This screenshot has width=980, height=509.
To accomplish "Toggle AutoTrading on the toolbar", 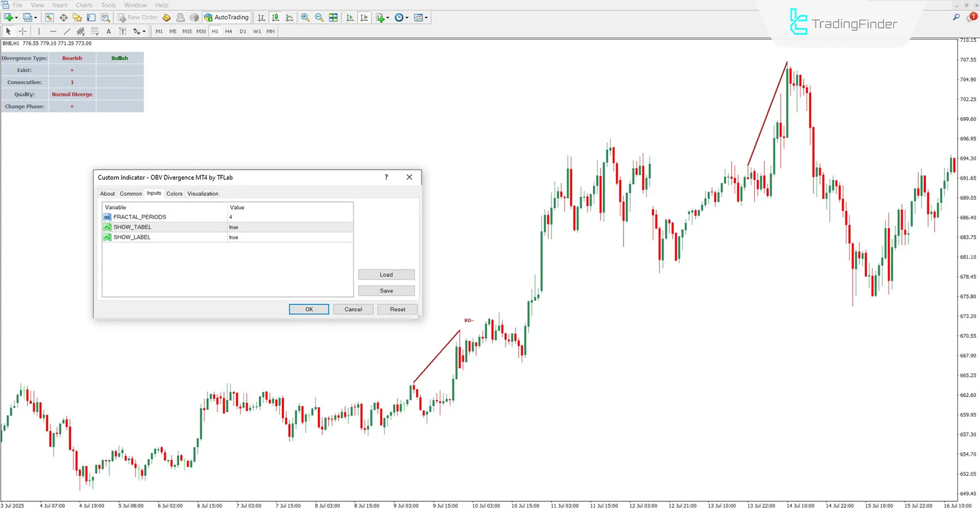I will pos(226,17).
